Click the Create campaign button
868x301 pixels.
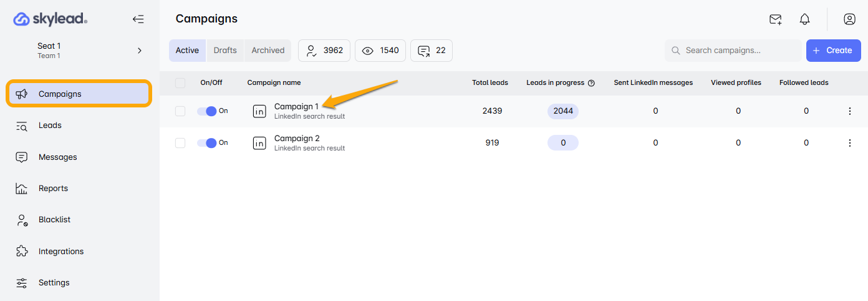point(833,51)
